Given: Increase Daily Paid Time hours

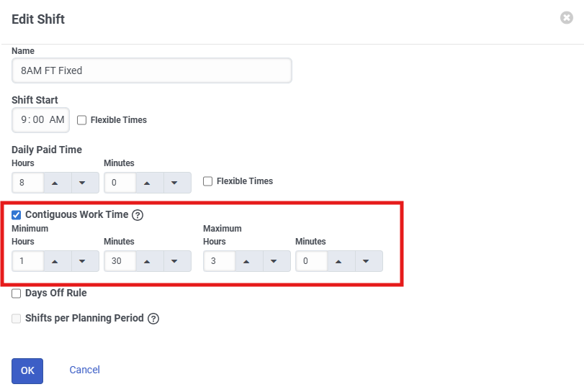Looking at the screenshot, I should pyautogui.click(x=55, y=183).
